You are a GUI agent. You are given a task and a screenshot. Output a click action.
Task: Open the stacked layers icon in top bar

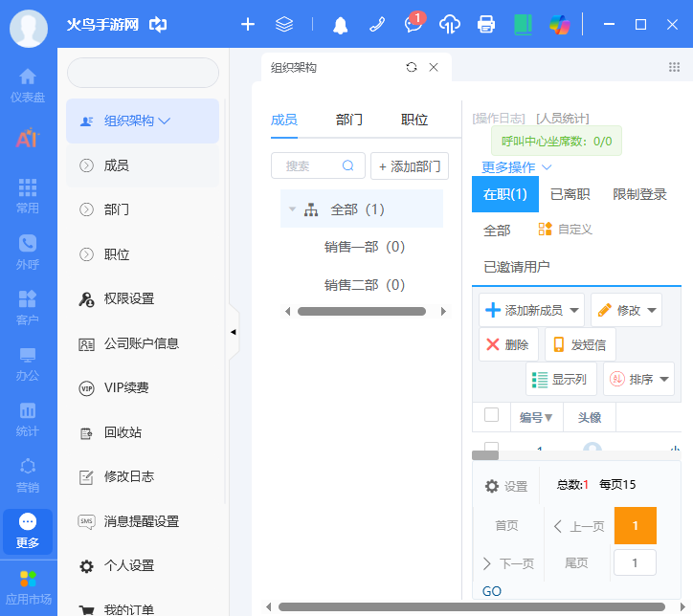284,24
